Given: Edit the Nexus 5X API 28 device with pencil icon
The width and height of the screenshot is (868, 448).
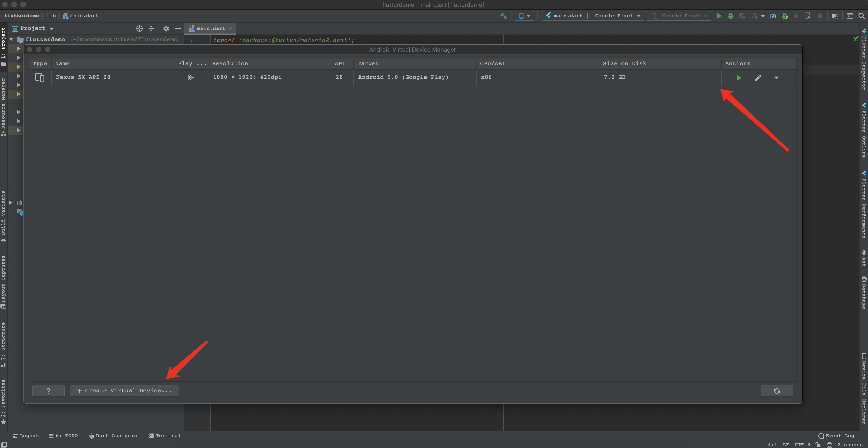Looking at the screenshot, I should [758, 78].
